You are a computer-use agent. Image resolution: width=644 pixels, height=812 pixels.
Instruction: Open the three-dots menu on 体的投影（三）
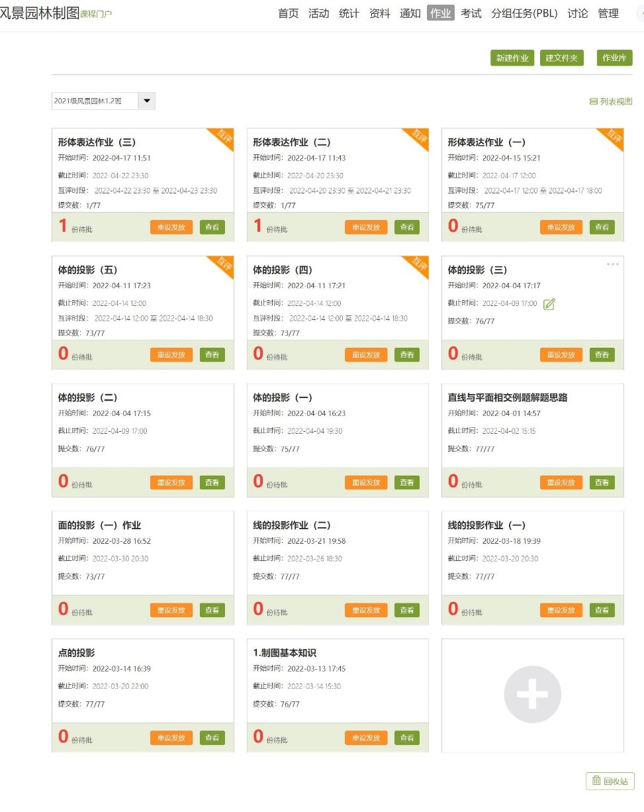click(613, 264)
